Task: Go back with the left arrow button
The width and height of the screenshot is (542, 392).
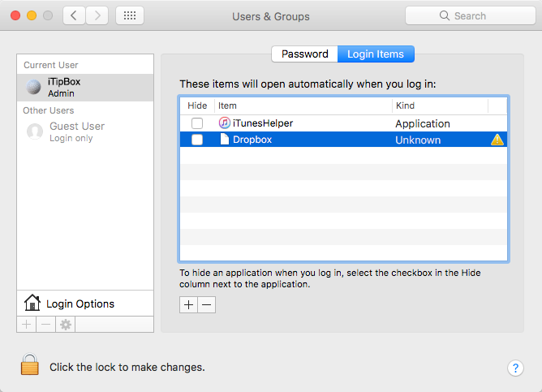Action: point(74,15)
